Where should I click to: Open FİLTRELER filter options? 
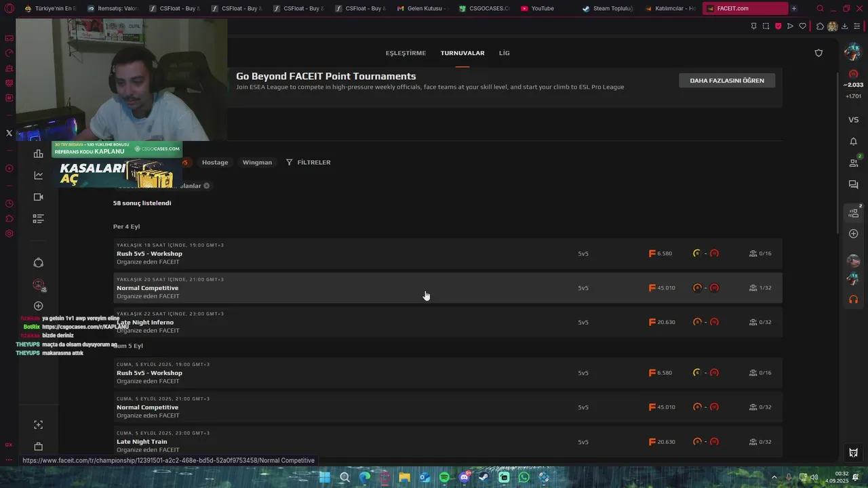[x=309, y=162]
